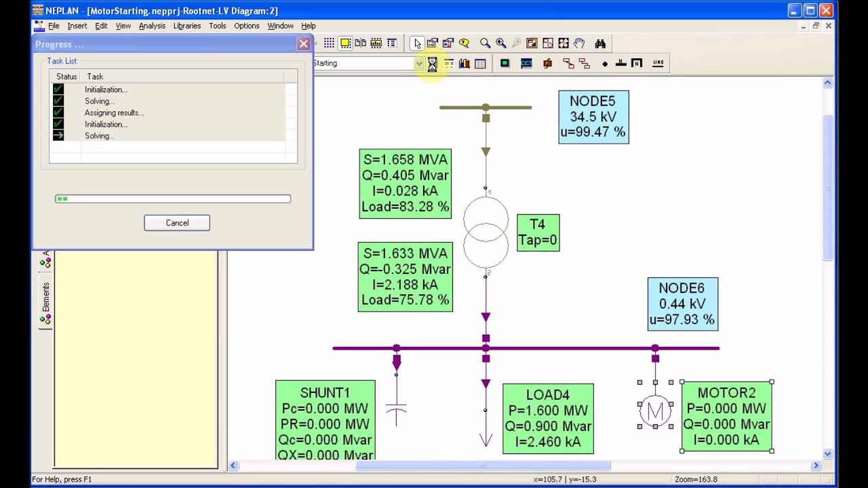Toggle the dotted grid display icon
The height and width of the screenshot is (488, 868).
point(329,43)
